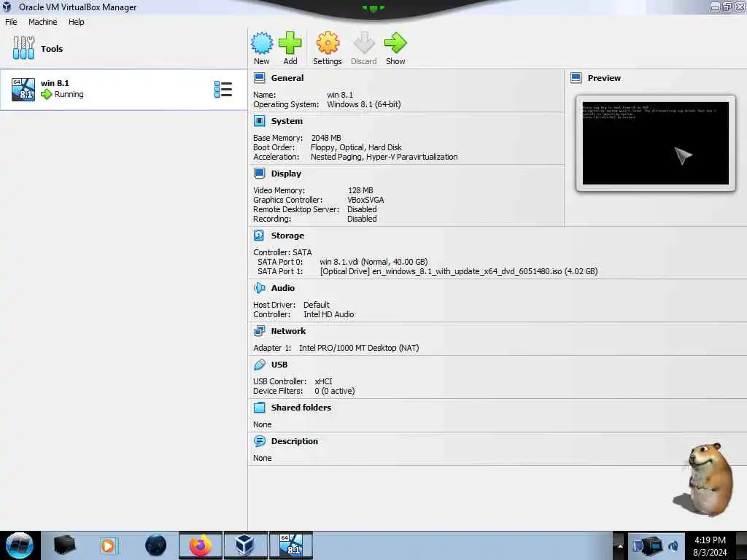Switch to the win 8.1 VM taskbar icon
The width and height of the screenshot is (747, 560).
291,545
